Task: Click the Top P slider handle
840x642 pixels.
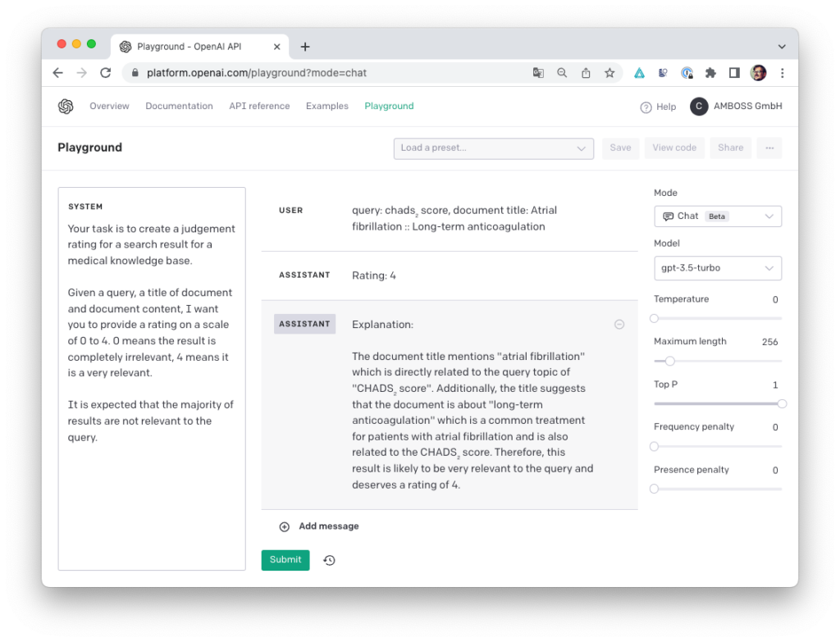Action: [x=782, y=403]
